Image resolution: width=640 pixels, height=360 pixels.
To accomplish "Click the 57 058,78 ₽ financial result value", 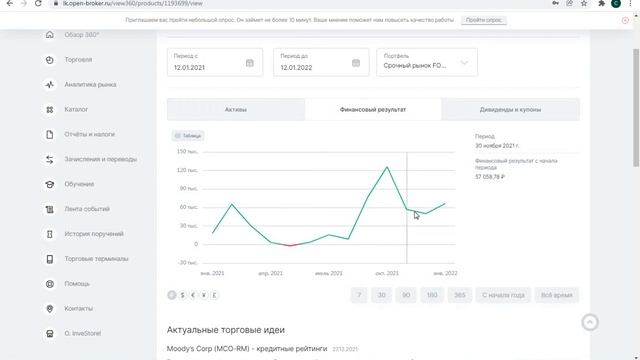I will tap(490, 177).
